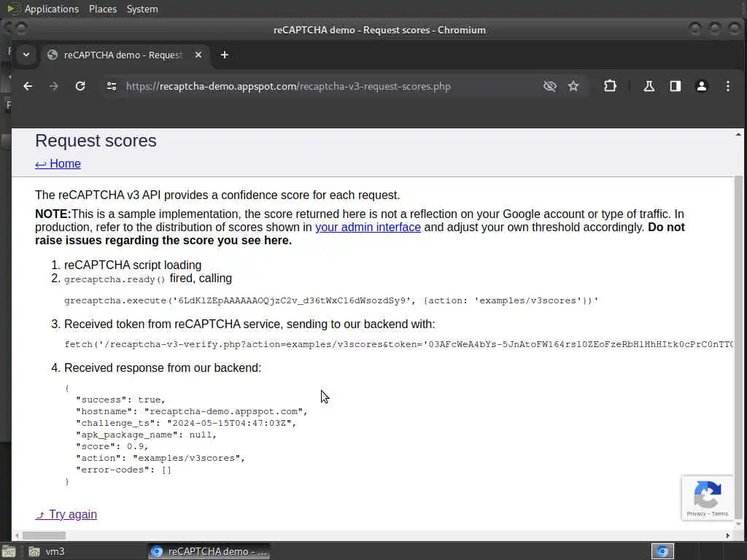Follow the Home link
The height and width of the screenshot is (560, 747).
(58, 164)
